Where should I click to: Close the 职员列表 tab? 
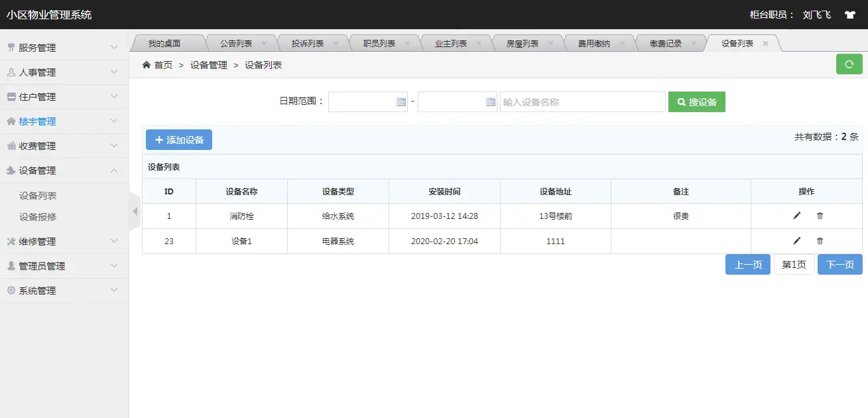pos(407,43)
